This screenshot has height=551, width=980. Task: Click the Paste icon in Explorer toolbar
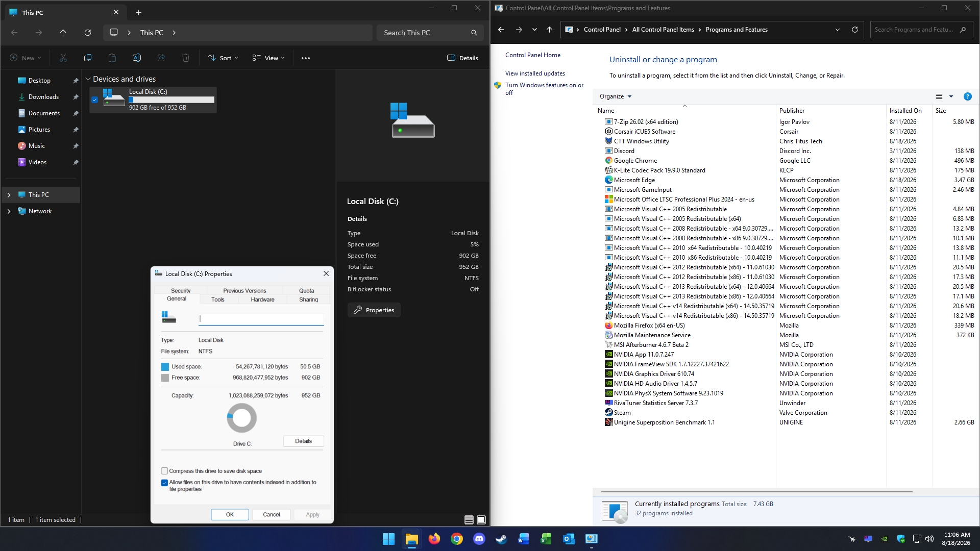[112, 58]
